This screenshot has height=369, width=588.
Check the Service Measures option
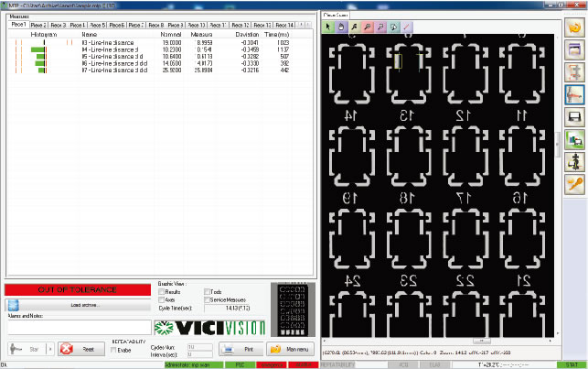207,299
